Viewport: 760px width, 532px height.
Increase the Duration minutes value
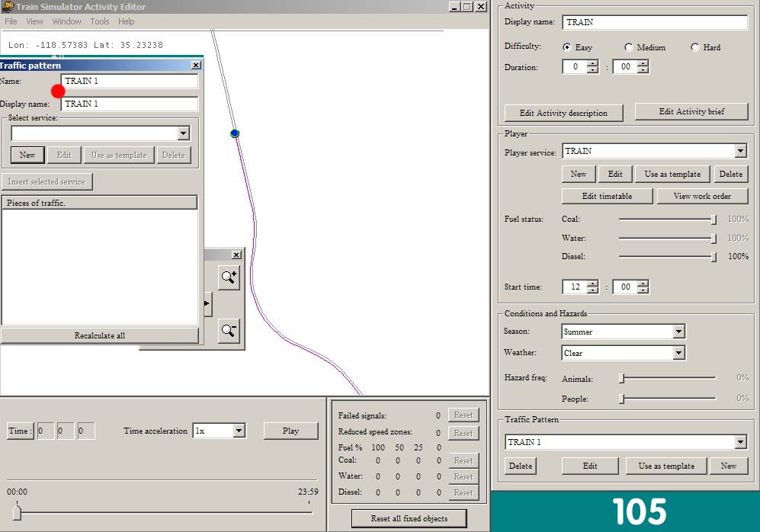[643, 63]
